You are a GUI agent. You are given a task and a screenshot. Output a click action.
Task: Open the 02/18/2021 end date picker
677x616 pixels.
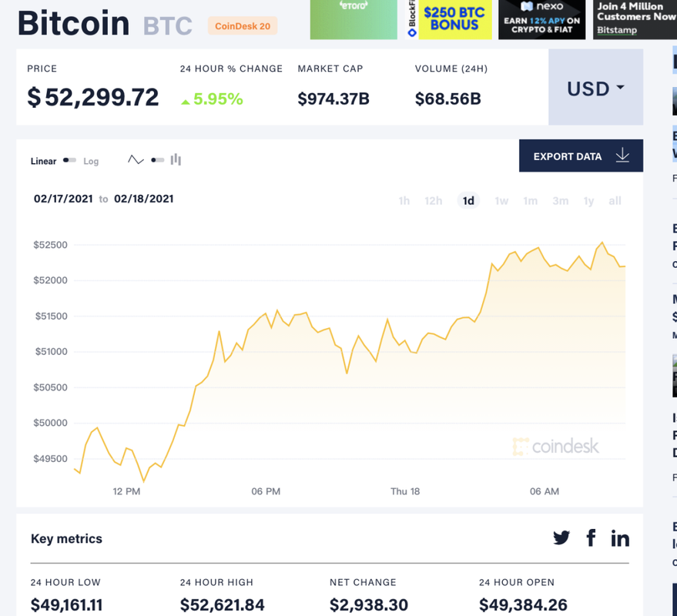(143, 199)
